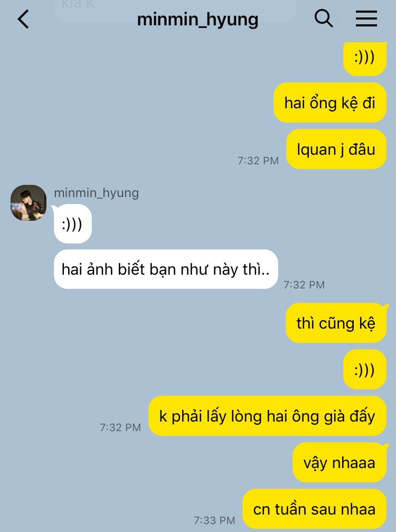Select the message 'hai ảnh biết bạn như này thì..'
The image size is (396, 532).
(166, 269)
